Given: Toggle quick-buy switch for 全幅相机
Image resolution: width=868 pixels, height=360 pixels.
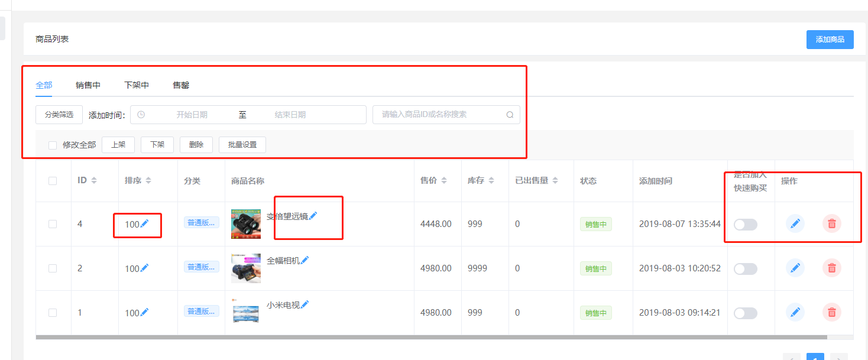Looking at the screenshot, I should 745,268.
